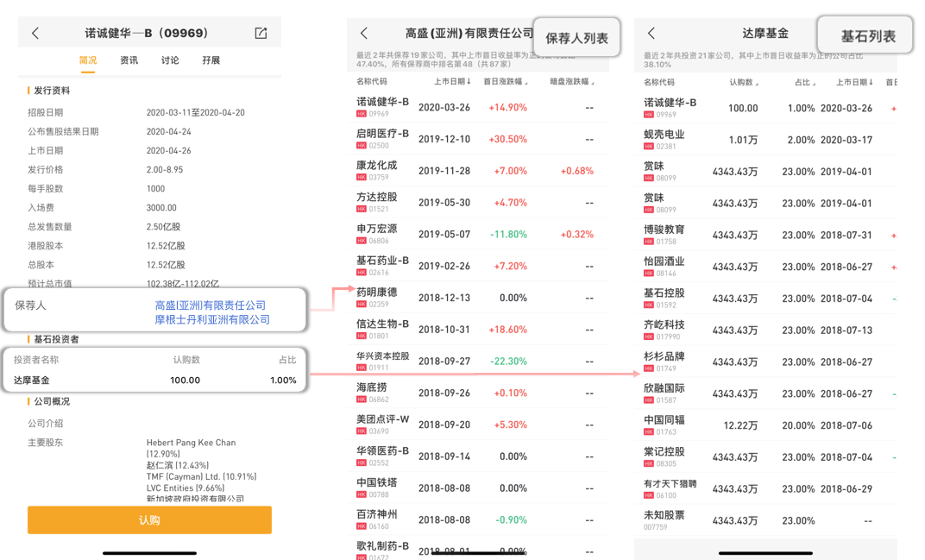Click the HK badge under 海底捞
The width and height of the screenshot is (925, 560).
pyautogui.click(x=361, y=400)
